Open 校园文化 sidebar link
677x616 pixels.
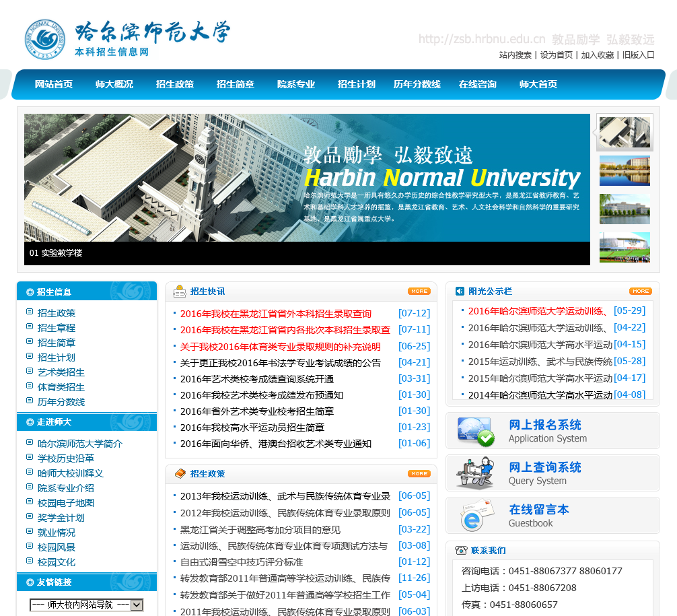click(x=56, y=562)
